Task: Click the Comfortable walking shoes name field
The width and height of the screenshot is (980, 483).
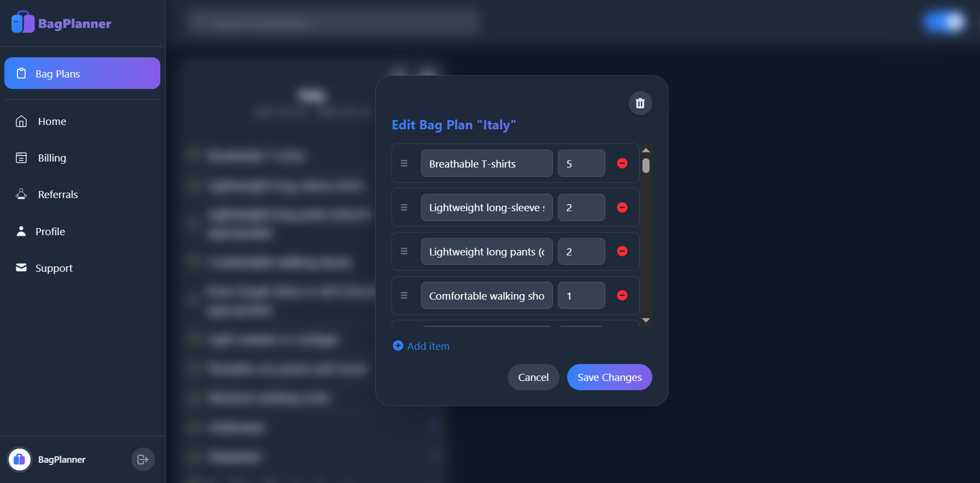Action: pyautogui.click(x=486, y=295)
